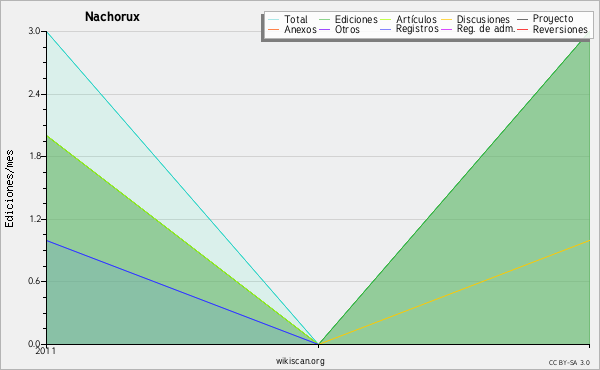Click the Ediciones legend entry
The image size is (600, 370).
tap(348, 19)
